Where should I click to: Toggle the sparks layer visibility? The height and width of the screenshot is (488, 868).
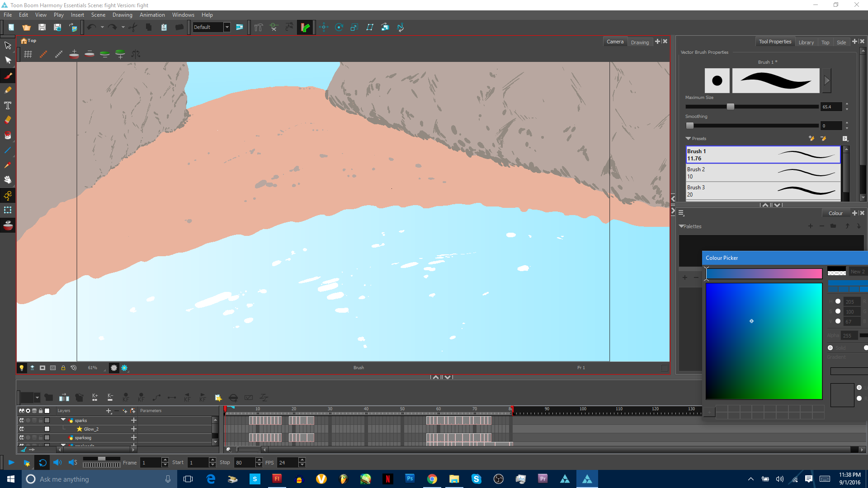pos(22,420)
